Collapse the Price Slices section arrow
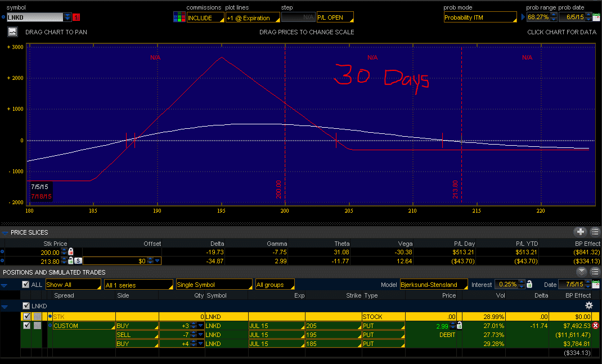The height and width of the screenshot is (364, 602). [x=5, y=232]
